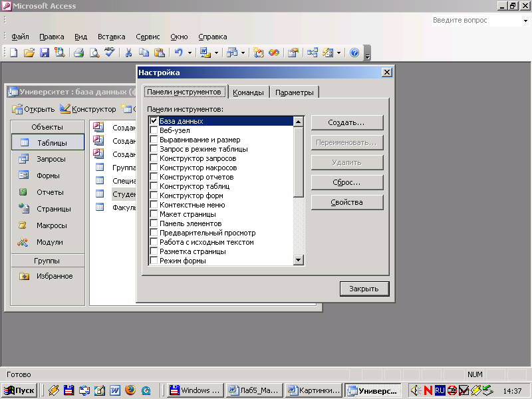The width and height of the screenshot is (532, 399).
Task: Open the Analyze dropdown arrow
Action: pyautogui.click(x=243, y=53)
